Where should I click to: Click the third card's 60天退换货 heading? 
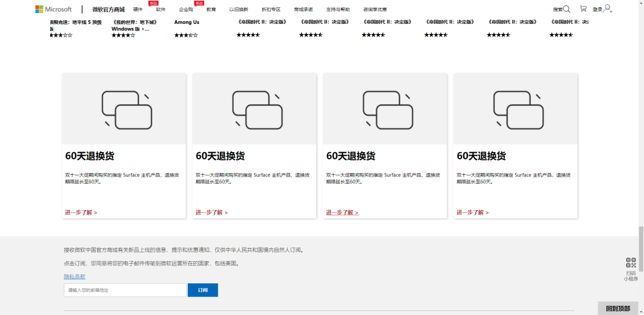tap(351, 156)
